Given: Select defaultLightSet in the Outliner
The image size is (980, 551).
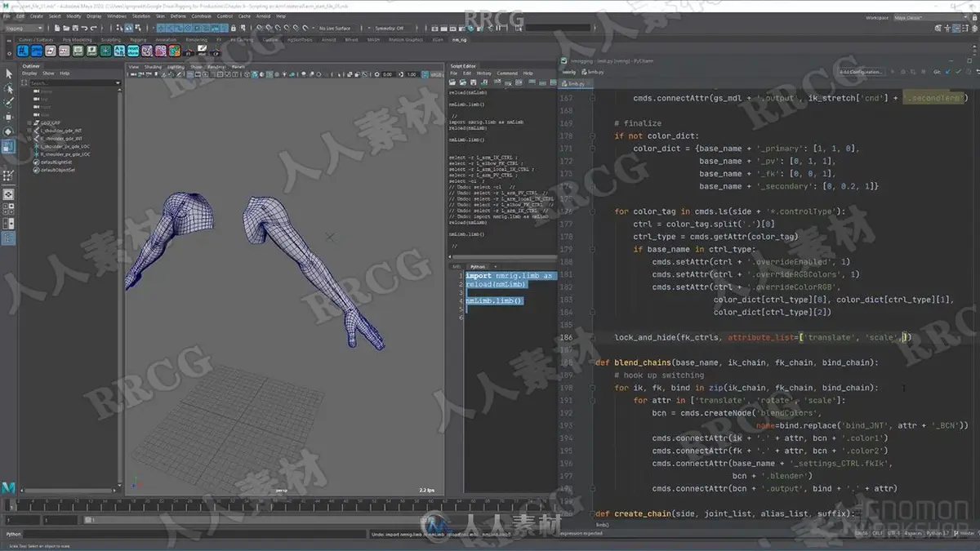Looking at the screenshot, I should (56, 162).
